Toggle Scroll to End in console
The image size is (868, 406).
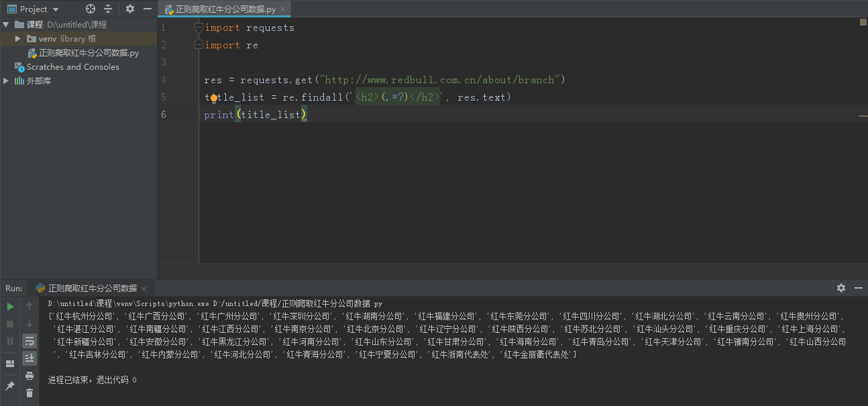pos(30,359)
